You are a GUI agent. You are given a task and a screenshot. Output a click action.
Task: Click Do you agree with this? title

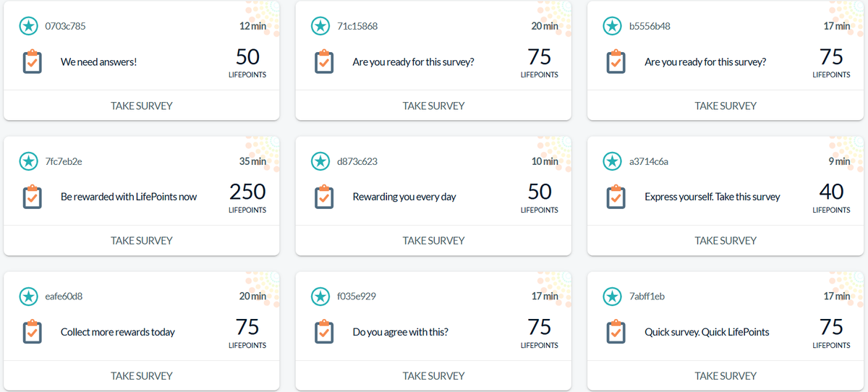401,332
